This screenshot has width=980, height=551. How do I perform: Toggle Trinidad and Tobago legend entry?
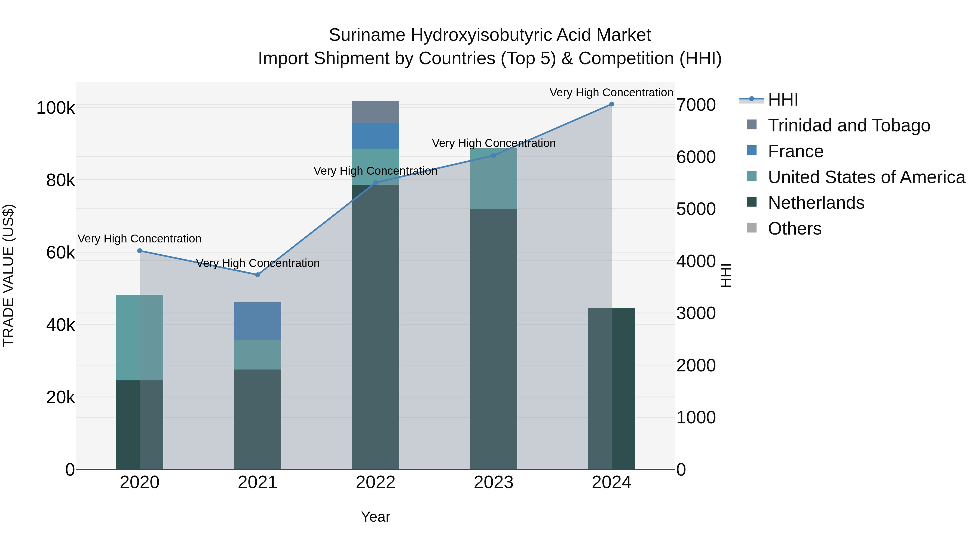click(x=838, y=125)
